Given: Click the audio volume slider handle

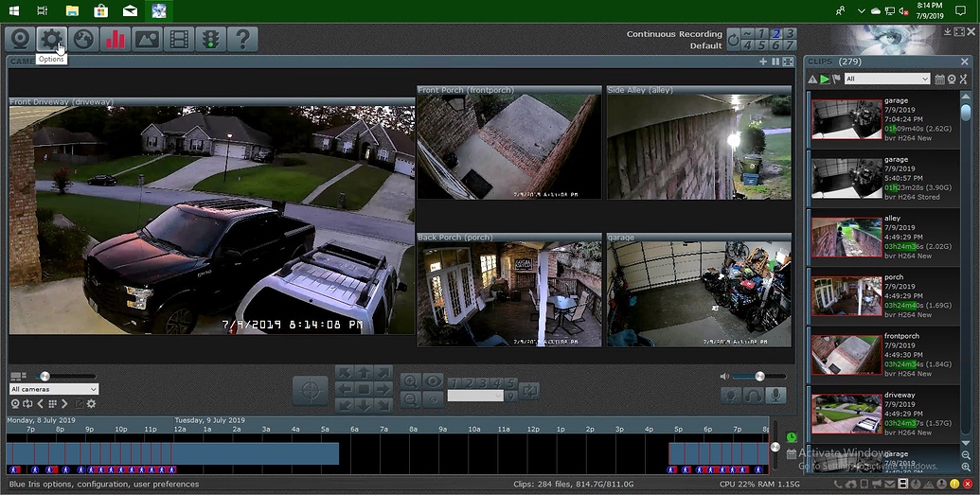Looking at the screenshot, I should pos(759,376).
